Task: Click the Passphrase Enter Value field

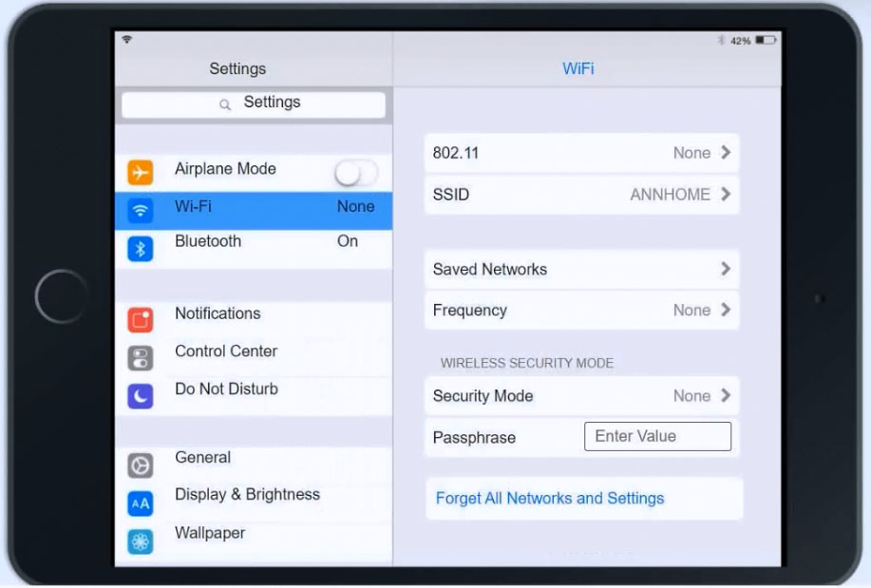Action: tap(657, 437)
